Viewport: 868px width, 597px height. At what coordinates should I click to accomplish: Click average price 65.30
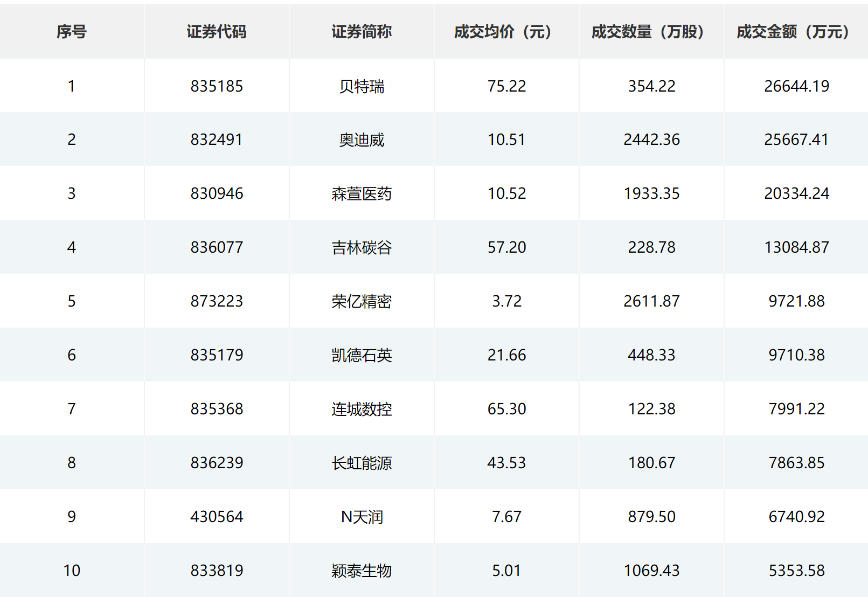506,409
